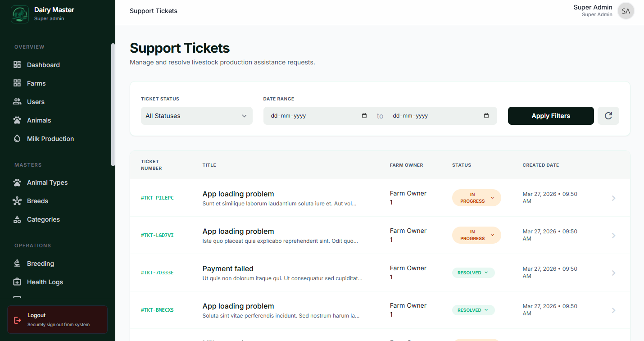
Task: Open the All Statuses dropdown
Action: tap(196, 116)
